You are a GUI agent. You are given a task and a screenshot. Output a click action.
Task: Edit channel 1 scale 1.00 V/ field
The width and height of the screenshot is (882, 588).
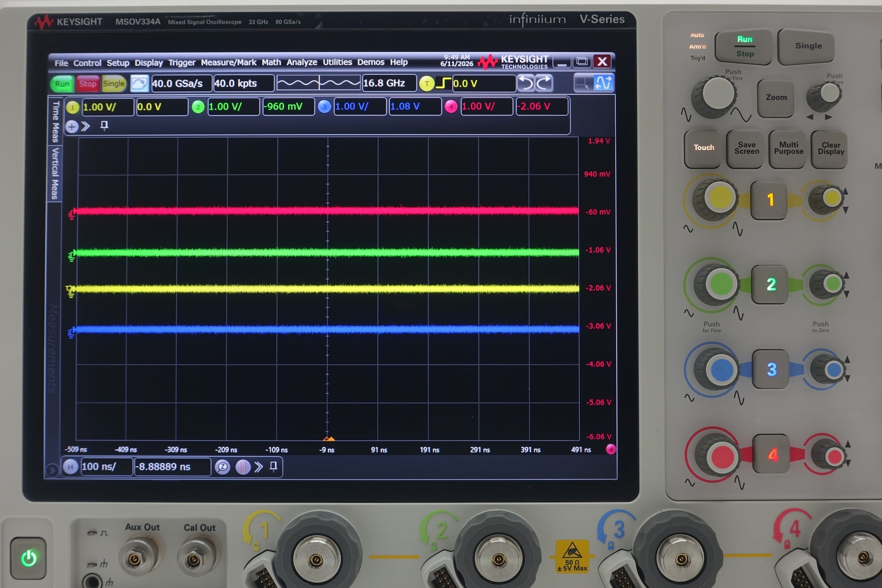(x=108, y=107)
